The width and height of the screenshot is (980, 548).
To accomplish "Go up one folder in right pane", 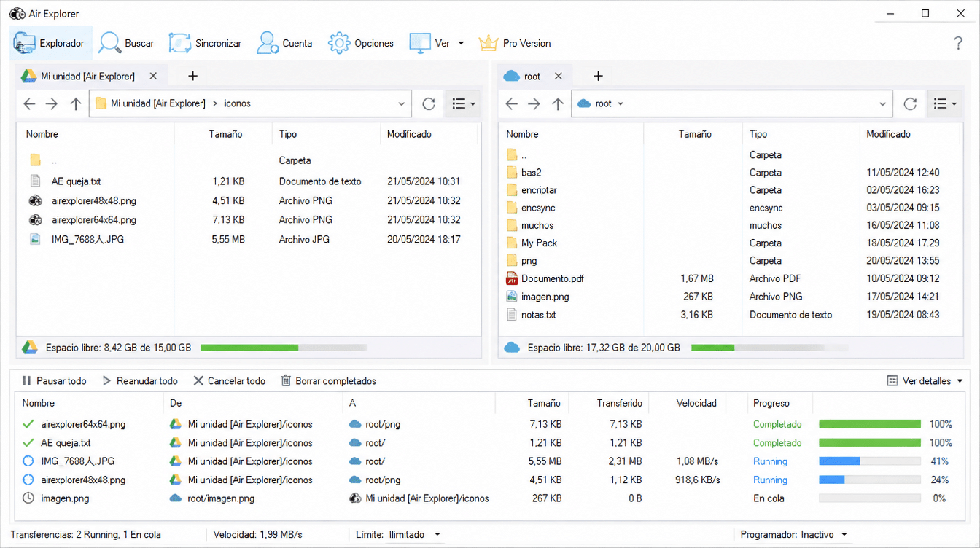I will pyautogui.click(x=558, y=103).
